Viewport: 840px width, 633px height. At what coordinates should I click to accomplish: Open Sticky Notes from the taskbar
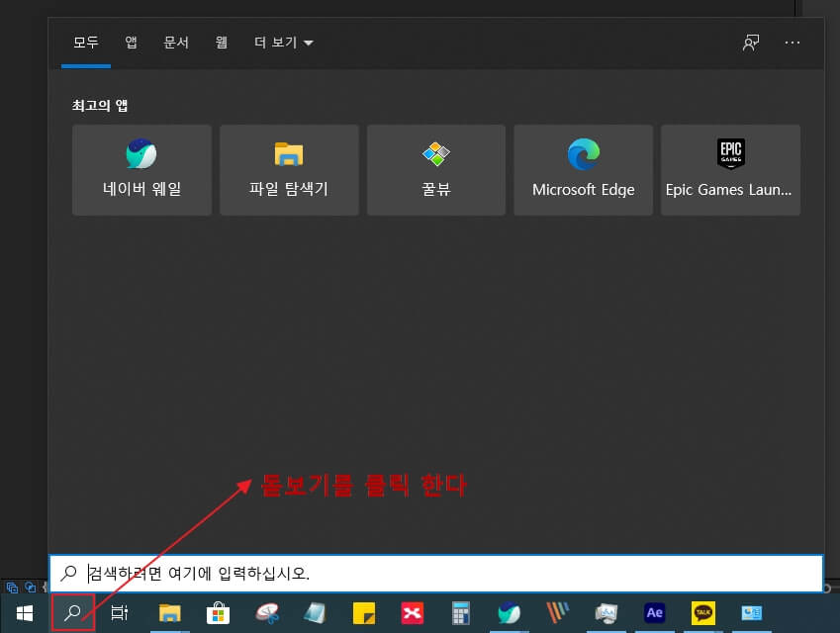pyautogui.click(x=364, y=613)
